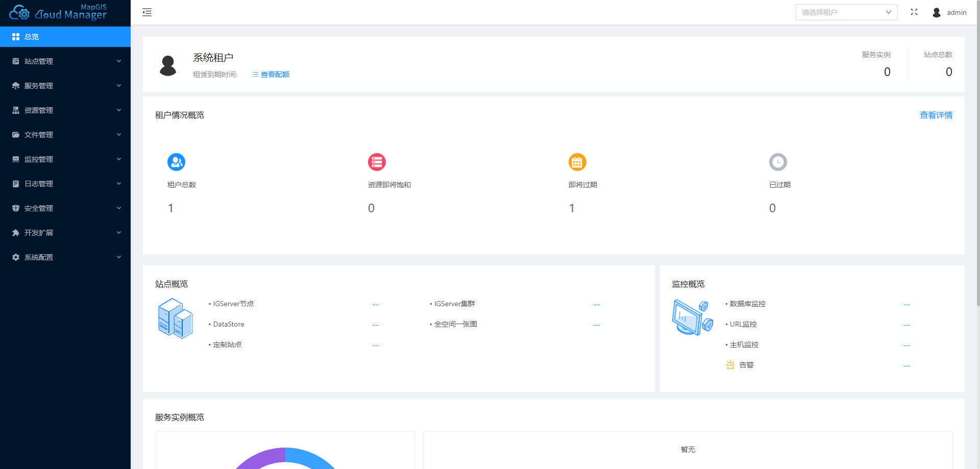The image size is (980, 469).
Task: Click the 资源管理 sidebar icon
Action: 15,110
